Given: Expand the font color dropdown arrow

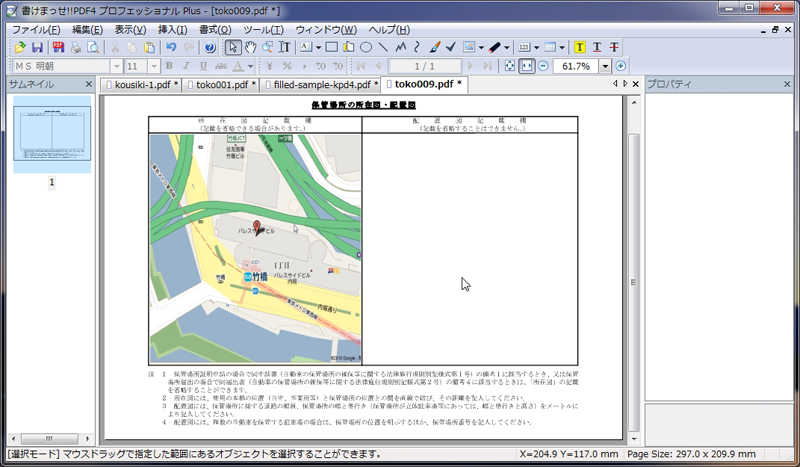Looking at the screenshot, I should click(x=251, y=66).
